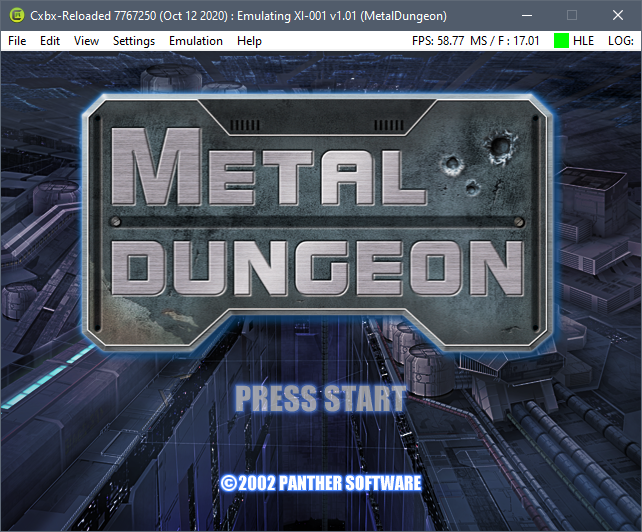Click the METAL logo word
The height and width of the screenshot is (532, 642).
click(x=269, y=167)
